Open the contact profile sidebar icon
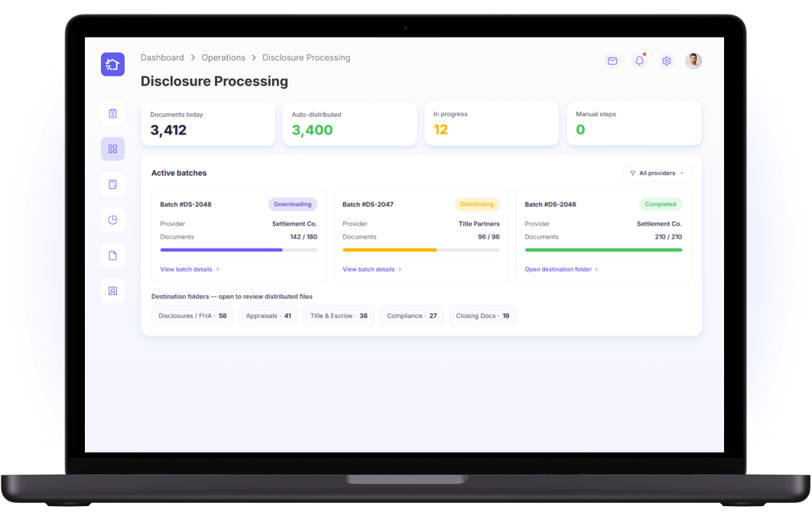Viewport: 812px width, 516px height. coord(112,290)
